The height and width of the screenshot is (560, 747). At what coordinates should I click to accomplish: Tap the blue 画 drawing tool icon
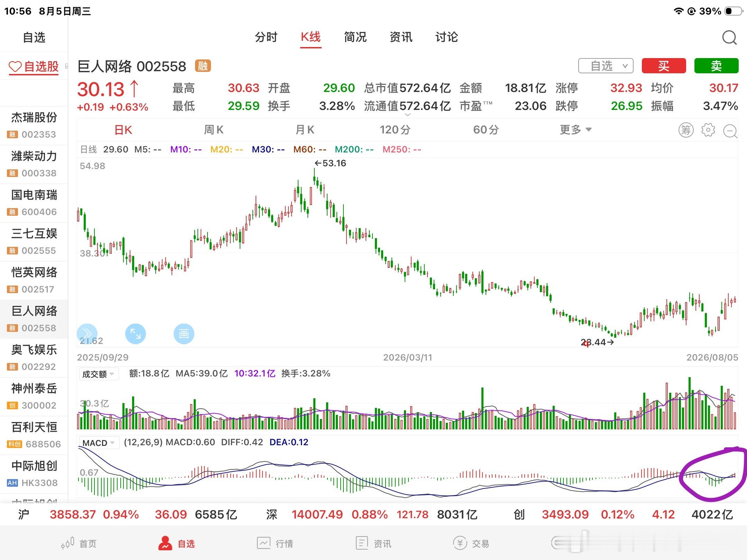click(184, 334)
